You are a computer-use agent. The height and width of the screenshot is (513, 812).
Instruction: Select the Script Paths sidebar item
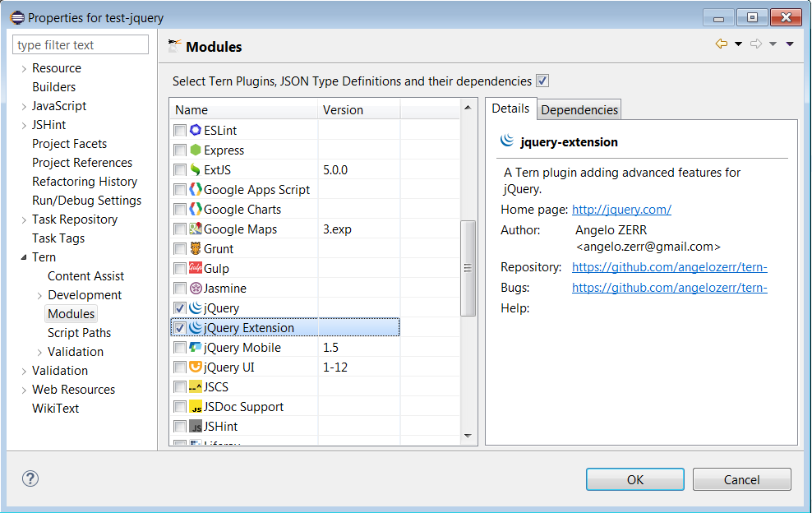point(79,332)
